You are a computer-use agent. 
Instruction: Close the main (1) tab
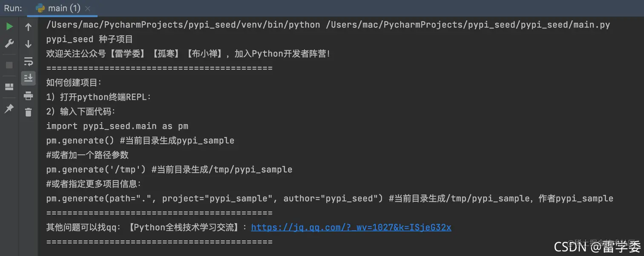pyautogui.click(x=88, y=8)
